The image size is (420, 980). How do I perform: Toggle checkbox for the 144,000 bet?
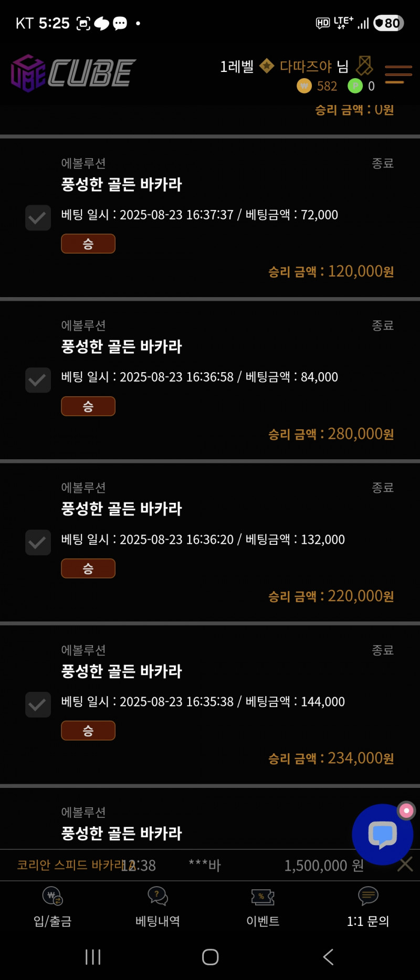38,704
